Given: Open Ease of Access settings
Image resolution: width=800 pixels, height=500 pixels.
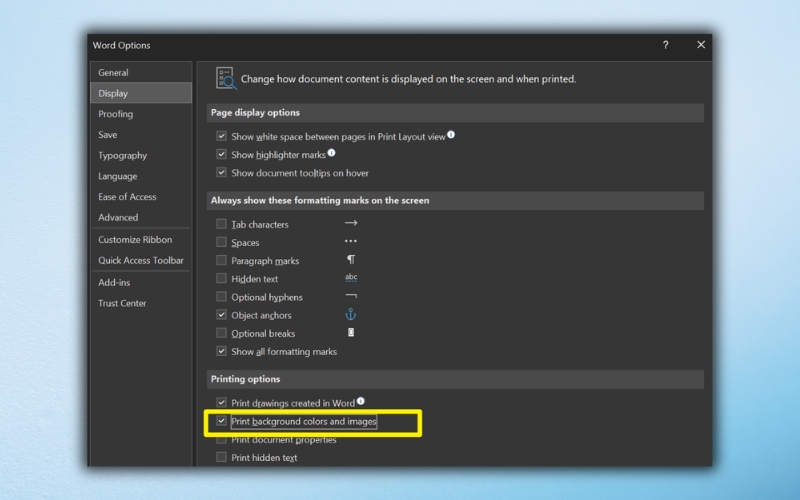Looking at the screenshot, I should 141,196.
